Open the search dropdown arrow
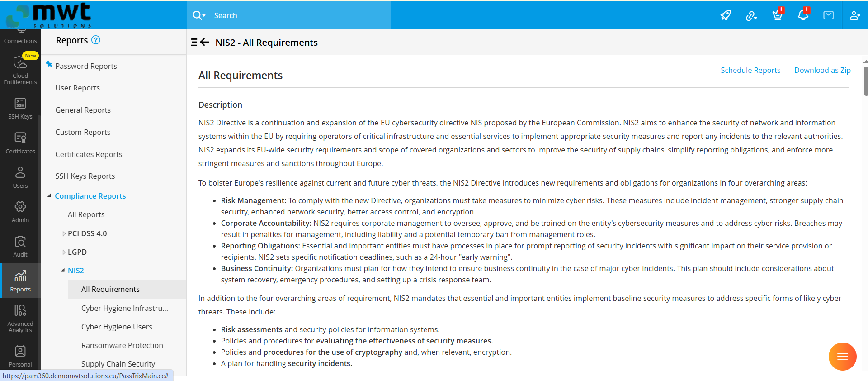Viewport: 868px width, 381px height. (x=204, y=15)
